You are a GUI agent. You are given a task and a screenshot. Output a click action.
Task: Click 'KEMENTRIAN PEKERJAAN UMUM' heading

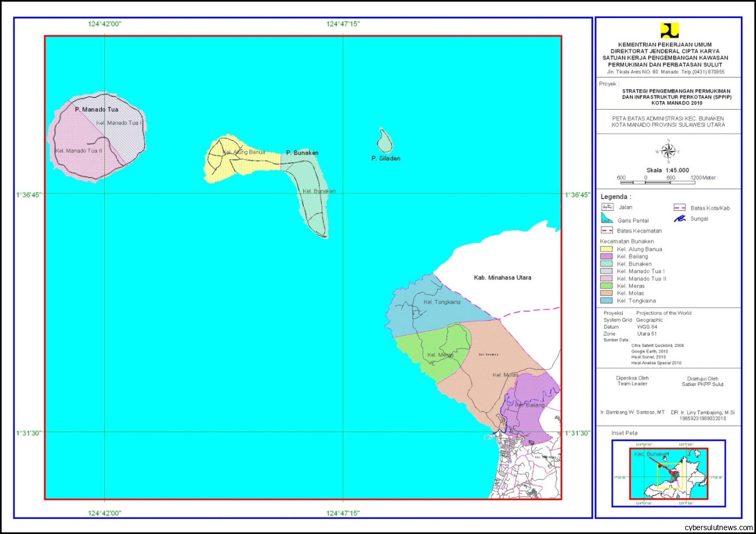[x=665, y=45]
